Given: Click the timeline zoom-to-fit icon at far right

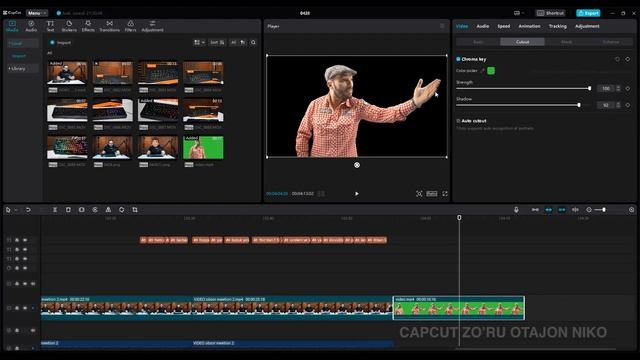Looking at the screenshot, I should (631, 210).
